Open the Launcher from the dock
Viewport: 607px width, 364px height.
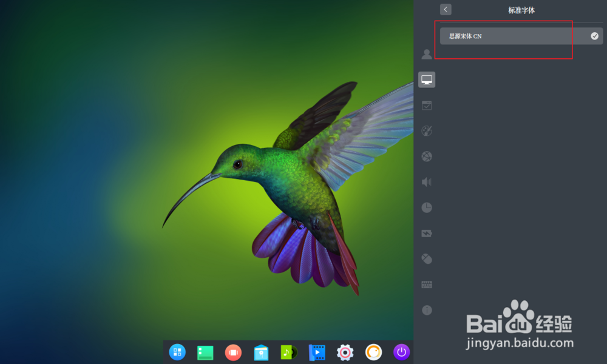click(x=177, y=352)
